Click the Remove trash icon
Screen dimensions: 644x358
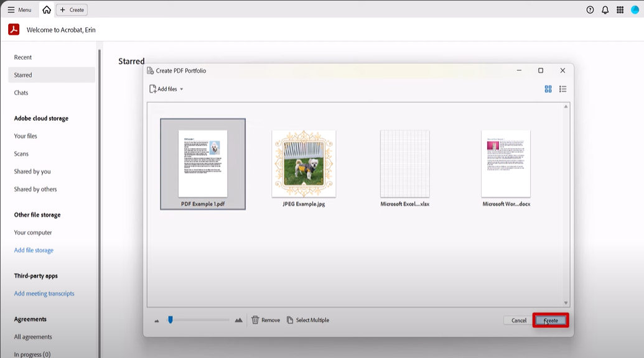pyautogui.click(x=256, y=319)
